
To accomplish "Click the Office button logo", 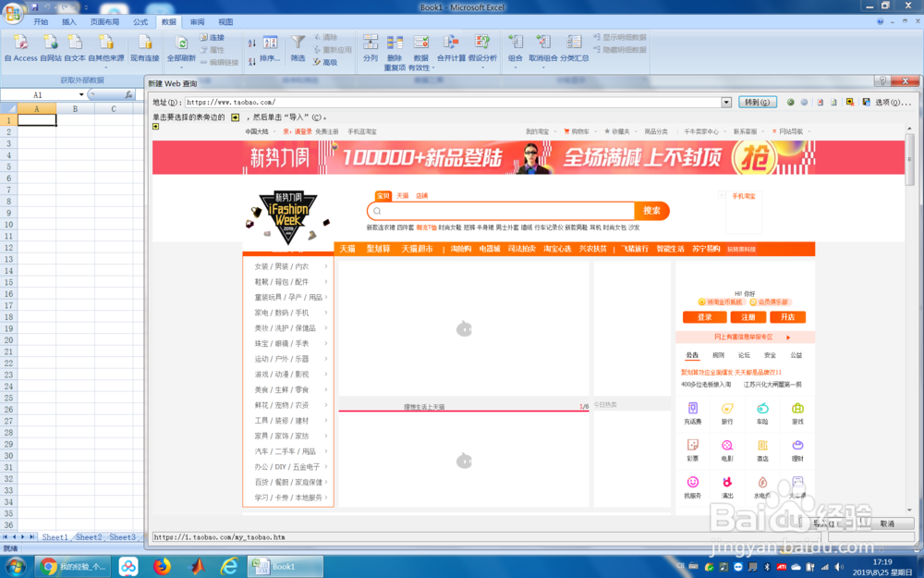I will pos(13,12).
